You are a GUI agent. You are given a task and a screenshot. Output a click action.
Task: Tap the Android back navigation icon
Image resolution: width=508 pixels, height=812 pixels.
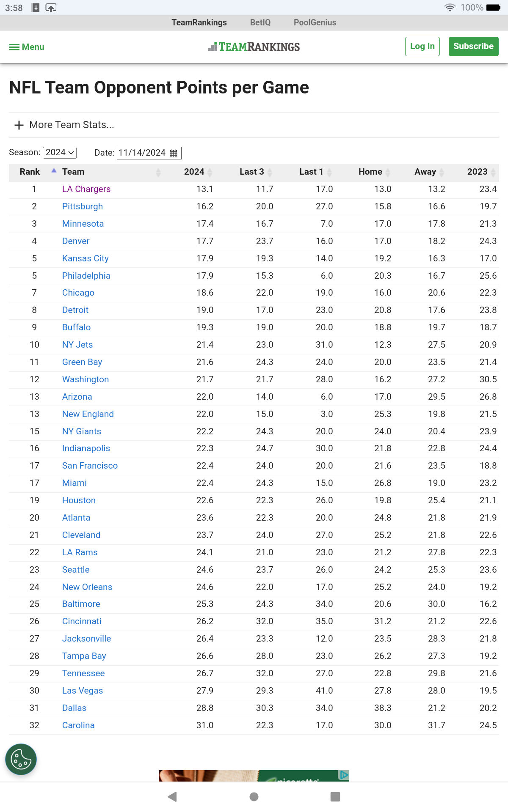[172, 797]
